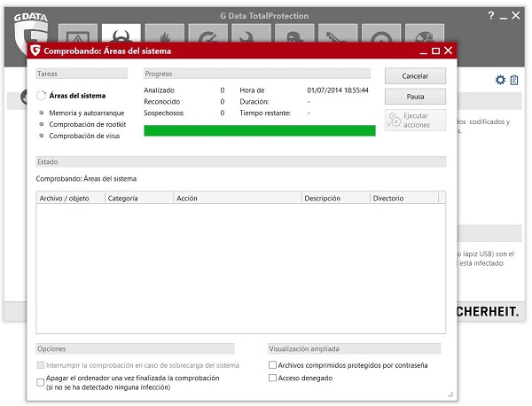Minimize the G Data TotalProtection main window
The image size is (532, 406).
tap(504, 16)
